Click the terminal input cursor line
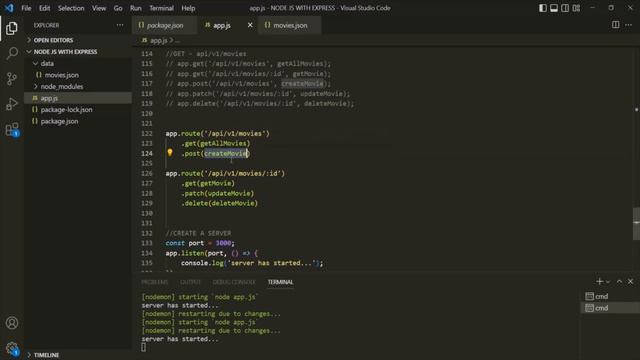The image size is (640, 360). [x=143, y=347]
